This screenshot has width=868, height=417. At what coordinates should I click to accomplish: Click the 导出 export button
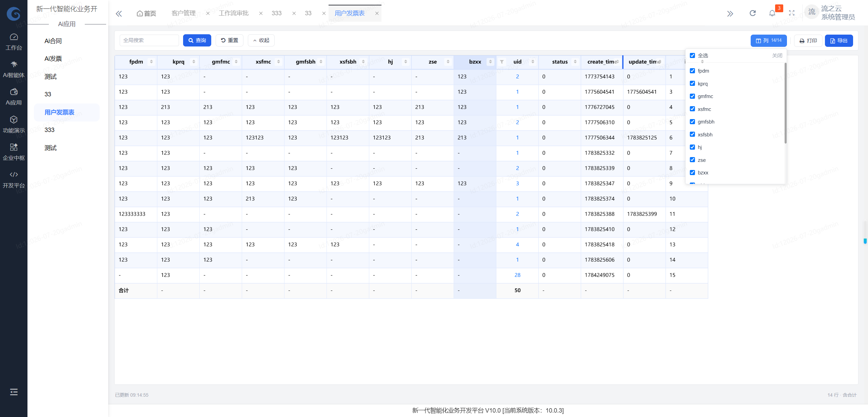[839, 41]
